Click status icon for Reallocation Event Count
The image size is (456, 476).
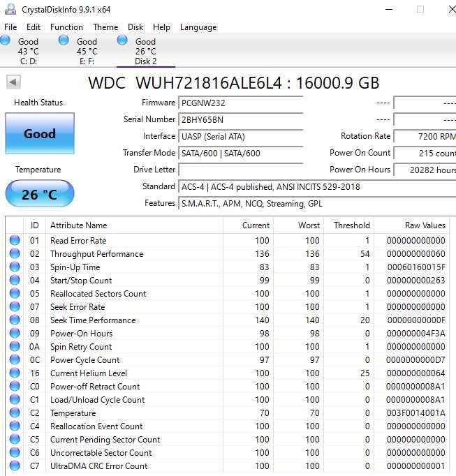tap(15, 426)
